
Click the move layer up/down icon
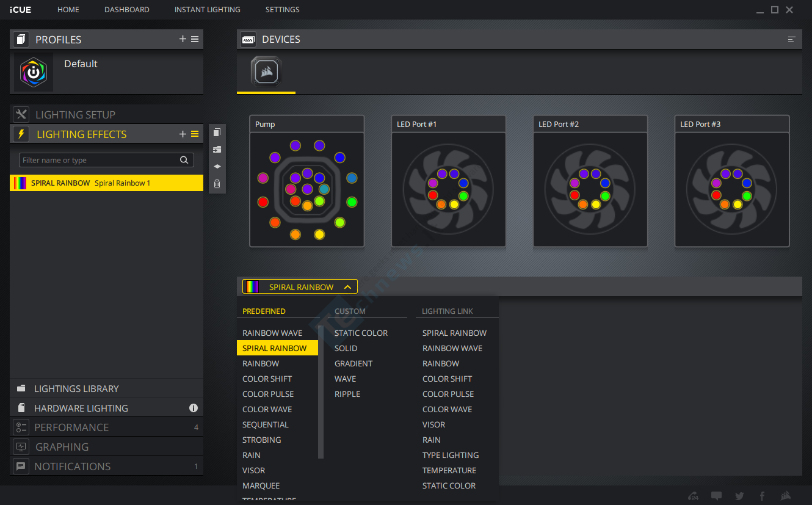click(217, 166)
